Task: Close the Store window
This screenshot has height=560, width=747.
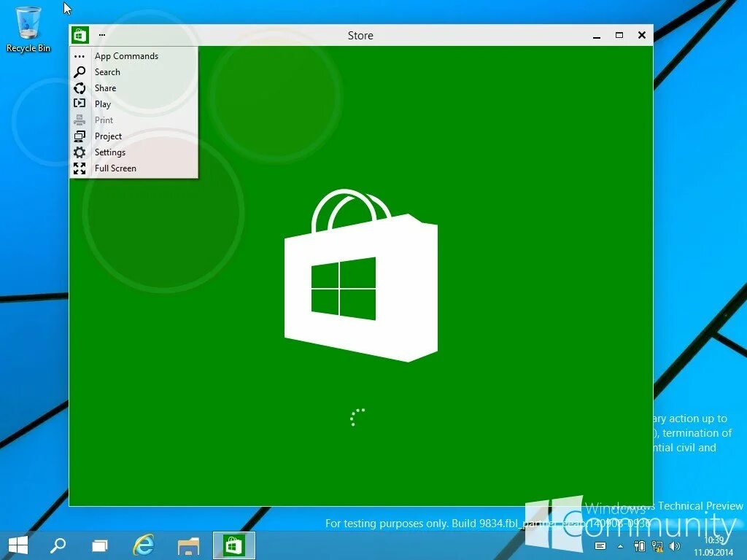Action: coord(642,35)
